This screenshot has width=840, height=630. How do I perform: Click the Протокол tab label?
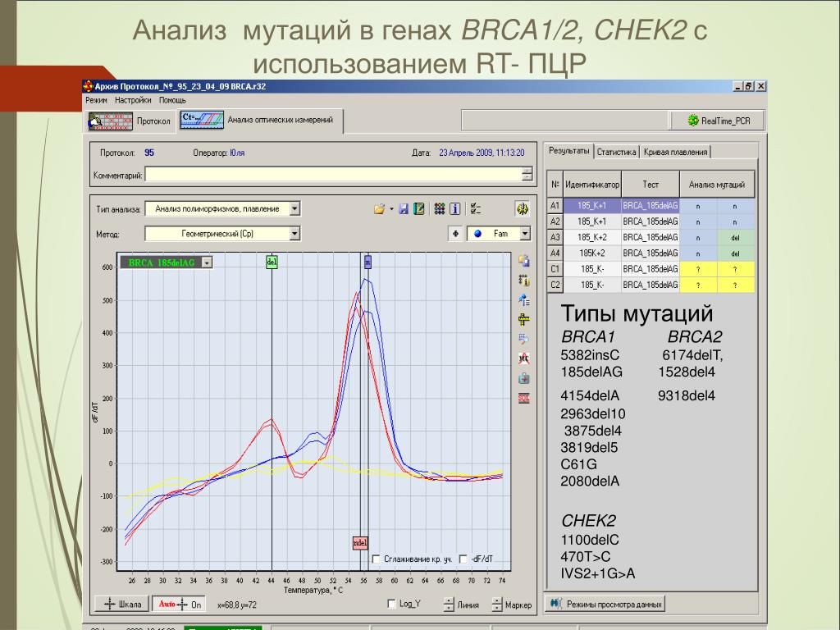pos(153,121)
